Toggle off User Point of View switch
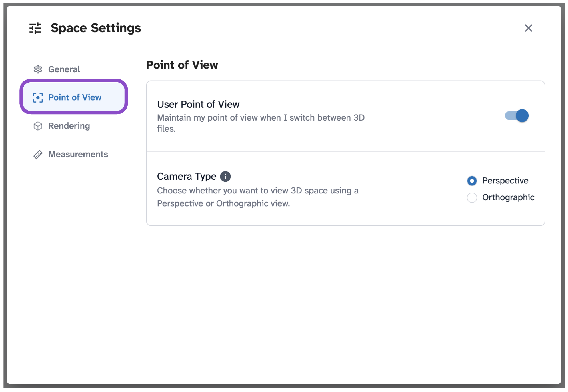Image resolution: width=568 pixels, height=392 pixels. click(517, 116)
